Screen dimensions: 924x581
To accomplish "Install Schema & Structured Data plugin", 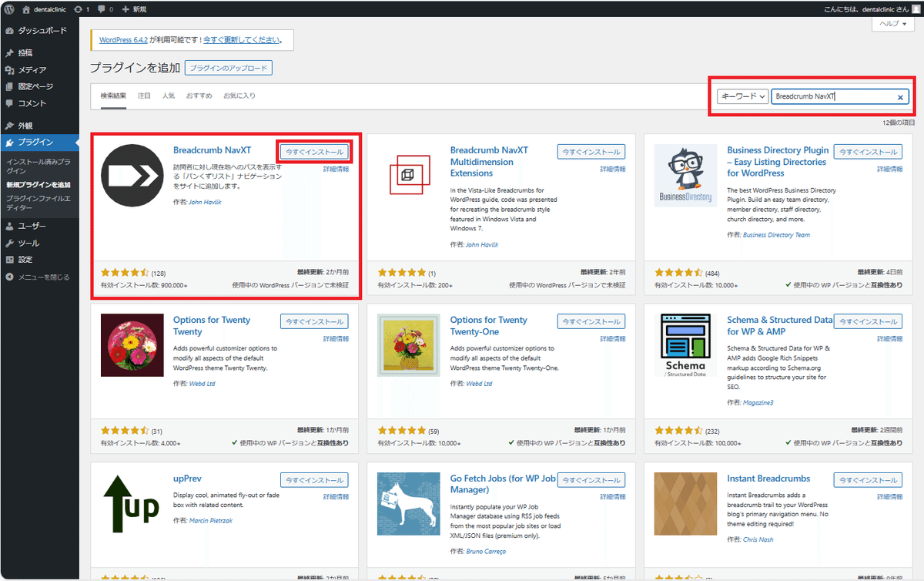I will coord(868,321).
